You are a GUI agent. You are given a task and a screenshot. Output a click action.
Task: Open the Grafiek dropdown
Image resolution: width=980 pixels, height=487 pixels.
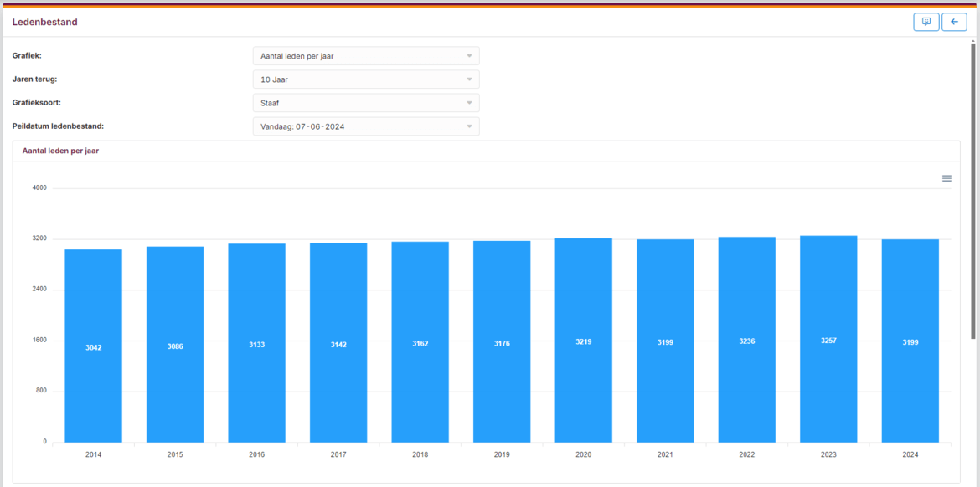[x=366, y=56]
